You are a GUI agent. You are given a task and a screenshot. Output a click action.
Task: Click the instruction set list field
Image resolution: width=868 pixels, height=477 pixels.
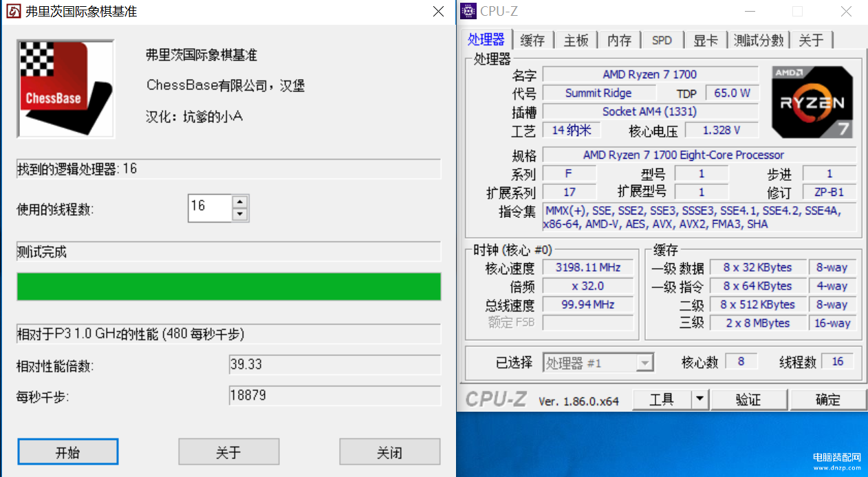699,217
